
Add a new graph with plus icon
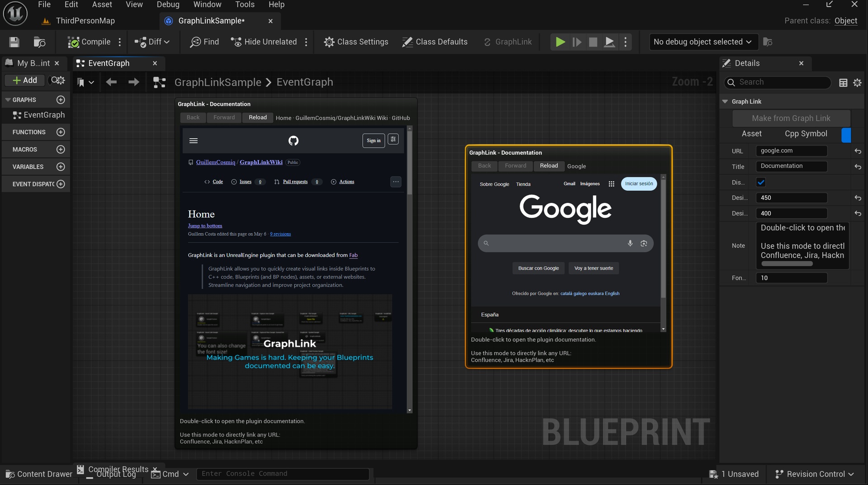coord(61,100)
